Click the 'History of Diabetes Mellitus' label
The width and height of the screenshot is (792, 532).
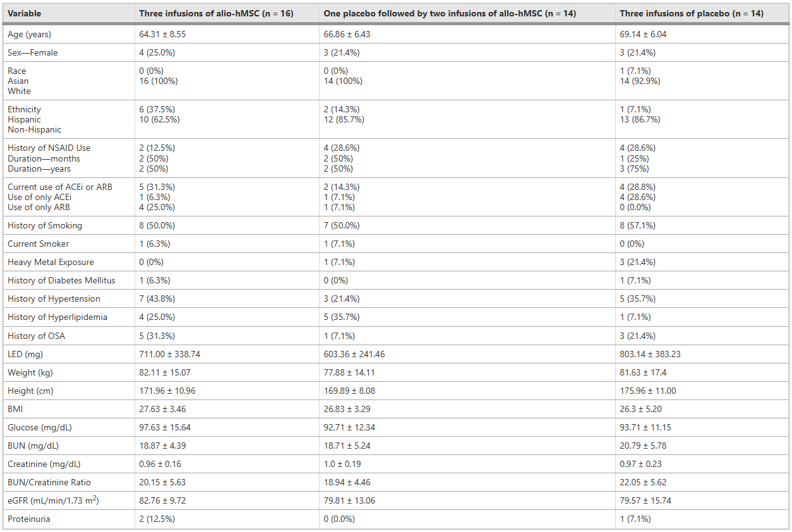[x=61, y=280]
